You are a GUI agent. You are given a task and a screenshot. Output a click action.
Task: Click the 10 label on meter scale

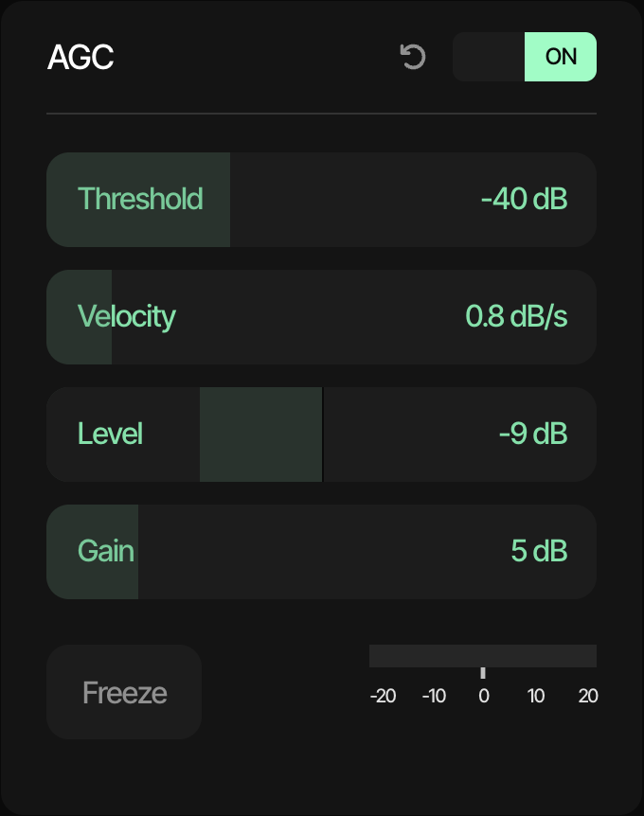536,696
